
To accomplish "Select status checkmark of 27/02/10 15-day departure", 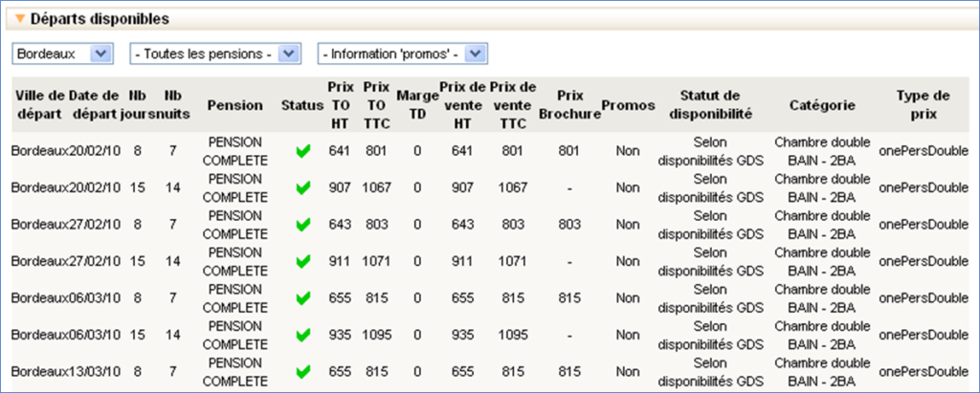I will (303, 261).
